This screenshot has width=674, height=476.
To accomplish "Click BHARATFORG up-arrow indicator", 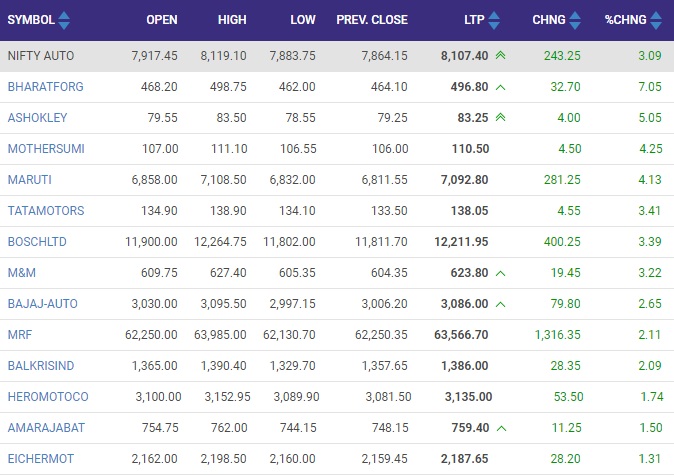I will (500, 87).
